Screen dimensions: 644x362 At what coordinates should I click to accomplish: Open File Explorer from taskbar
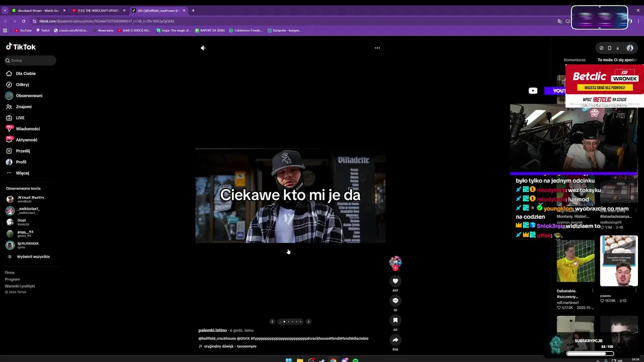300,360
